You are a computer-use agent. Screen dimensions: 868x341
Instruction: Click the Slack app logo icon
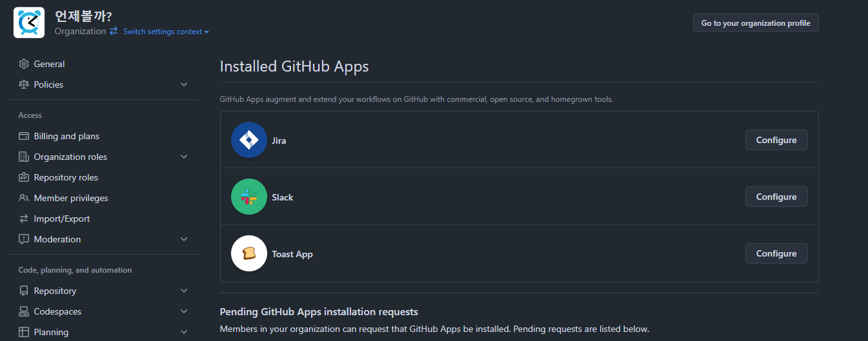[x=249, y=197]
